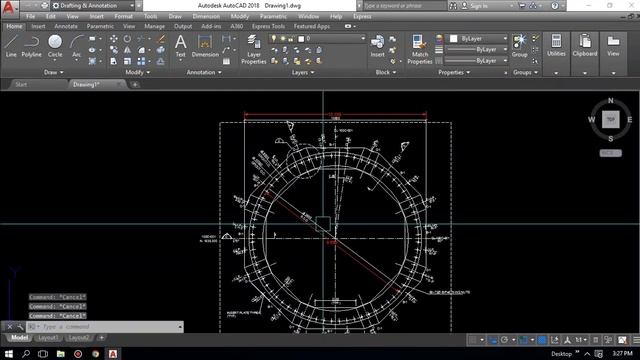Toggle the layer lock icon
The width and height of the screenshot is (640, 360).
click(291, 39)
